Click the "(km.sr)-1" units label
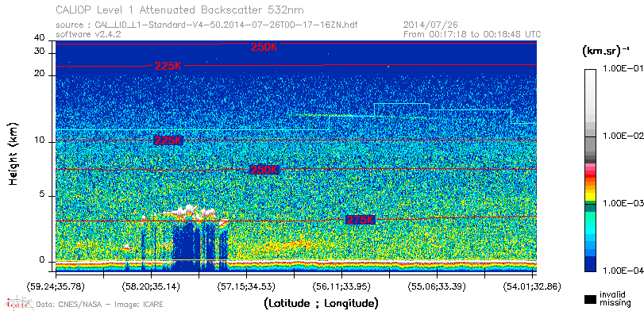This screenshot has width=644, height=311. pos(606,52)
